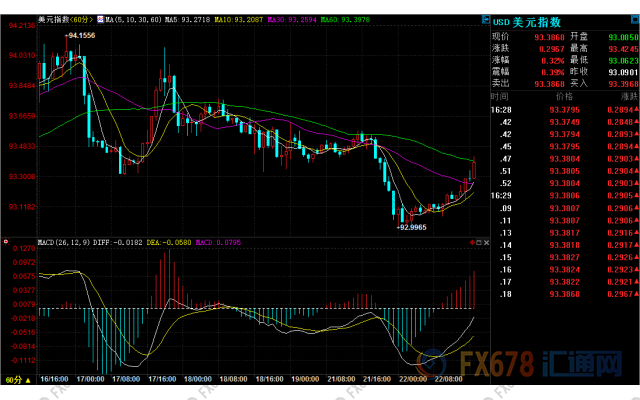Select tick row with price 93.3824
Viewport: 640px width, 400px height.
[x=565, y=269]
